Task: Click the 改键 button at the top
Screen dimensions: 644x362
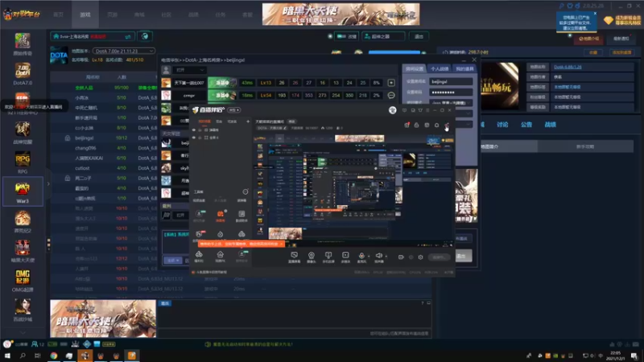Action: click(x=347, y=36)
